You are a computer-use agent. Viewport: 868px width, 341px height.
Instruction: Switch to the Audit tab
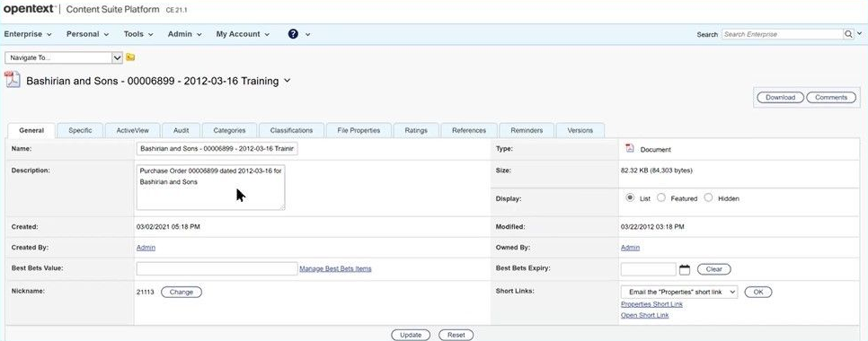(x=181, y=130)
